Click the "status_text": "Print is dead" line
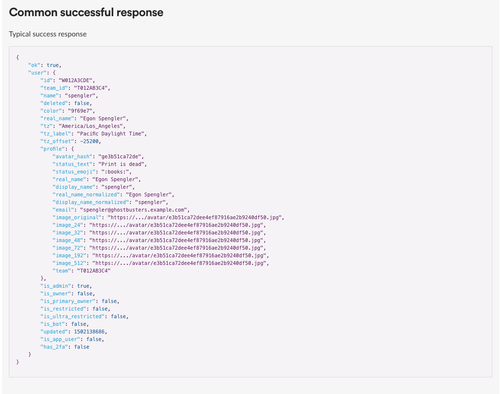The image size is (500, 394). coord(100,164)
